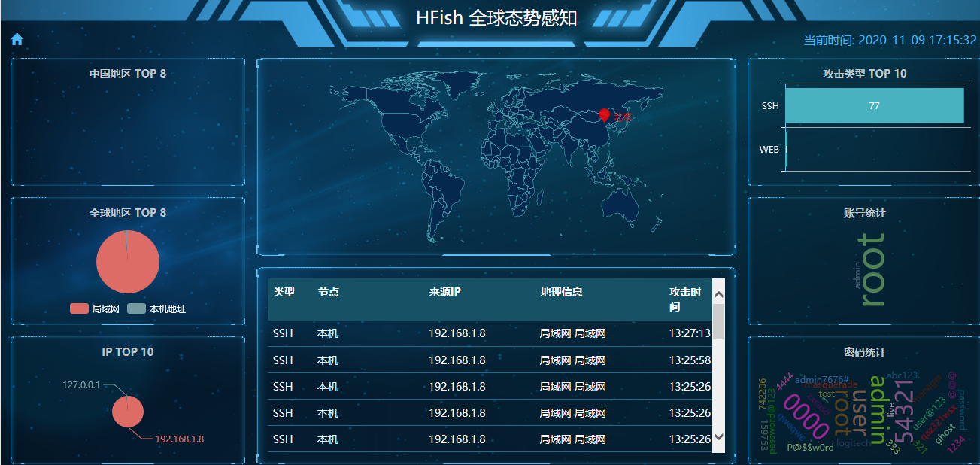The width and height of the screenshot is (980, 465).
Task: Click 'test' in the password cloud
Action: 827,394
